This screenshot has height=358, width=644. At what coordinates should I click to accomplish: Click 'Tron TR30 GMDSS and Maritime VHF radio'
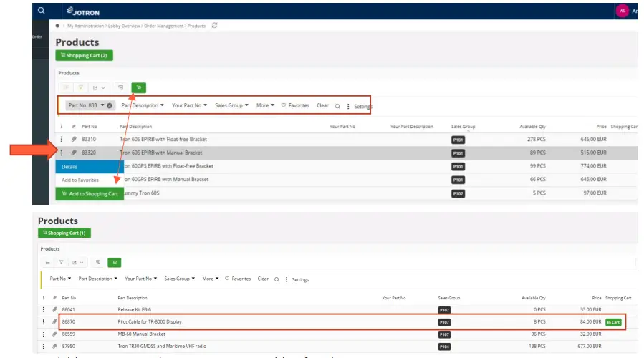162,346
